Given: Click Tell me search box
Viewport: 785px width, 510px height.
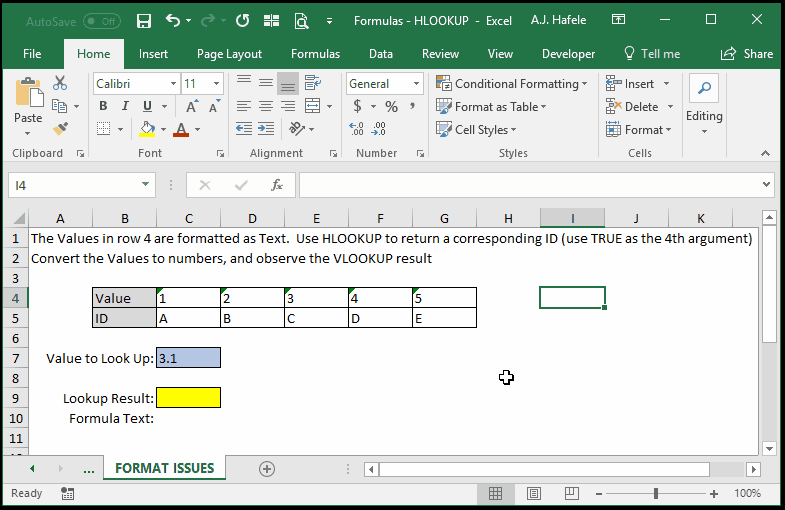Looking at the screenshot, I should click(652, 54).
